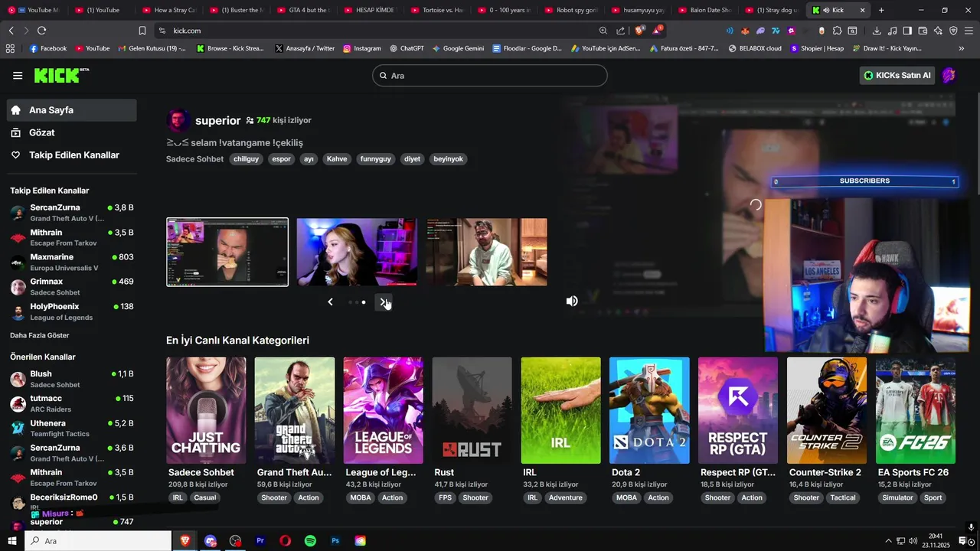980x551 pixels.
Task: Open Photoshop from the Windows taskbar
Action: (x=335, y=540)
